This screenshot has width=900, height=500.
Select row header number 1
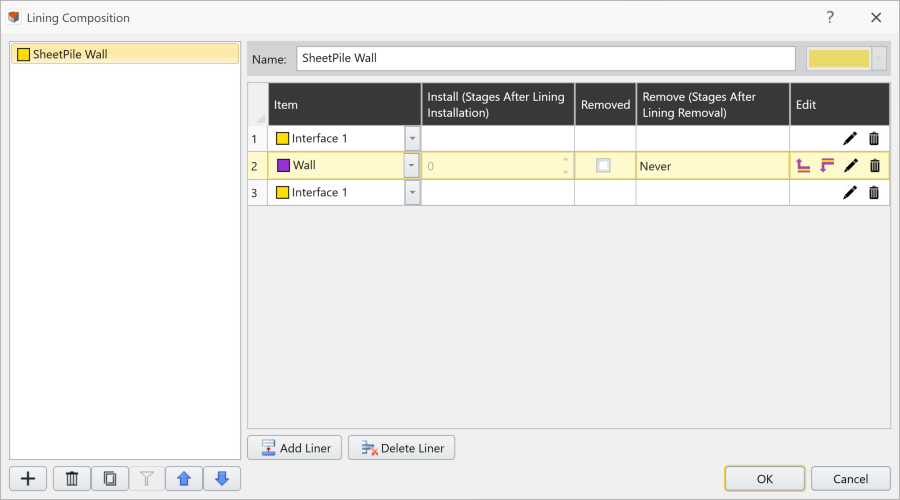point(258,138)
